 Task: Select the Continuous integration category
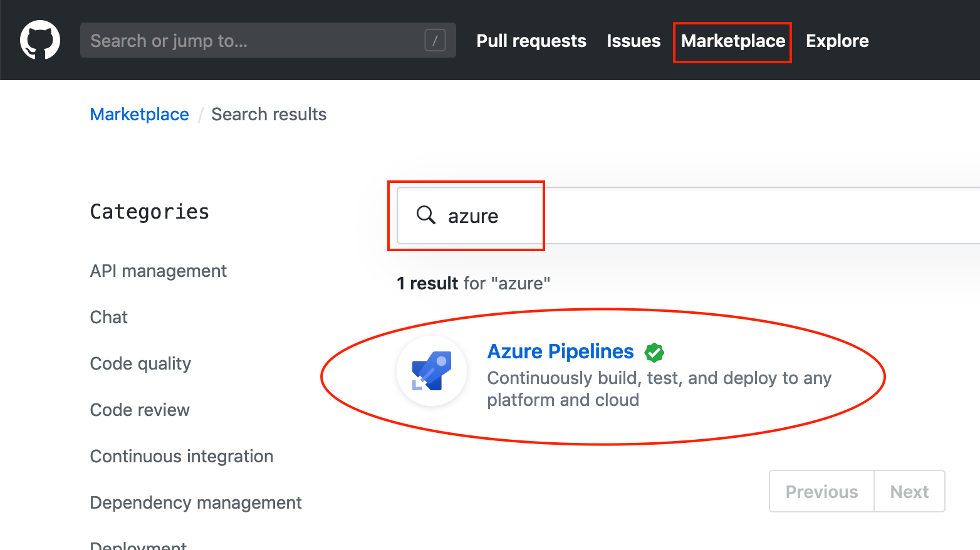click(182, 456)
